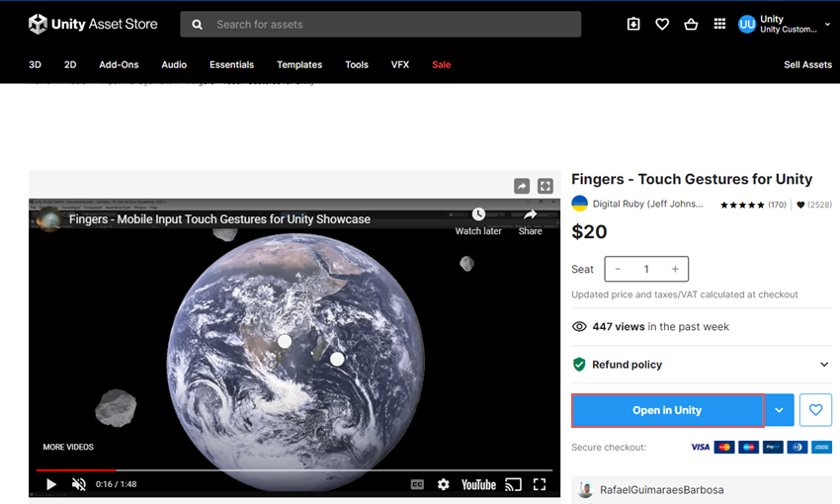840x504 pixels.
Task: Click the Refund policy shield icon
Action: [579, 365]
